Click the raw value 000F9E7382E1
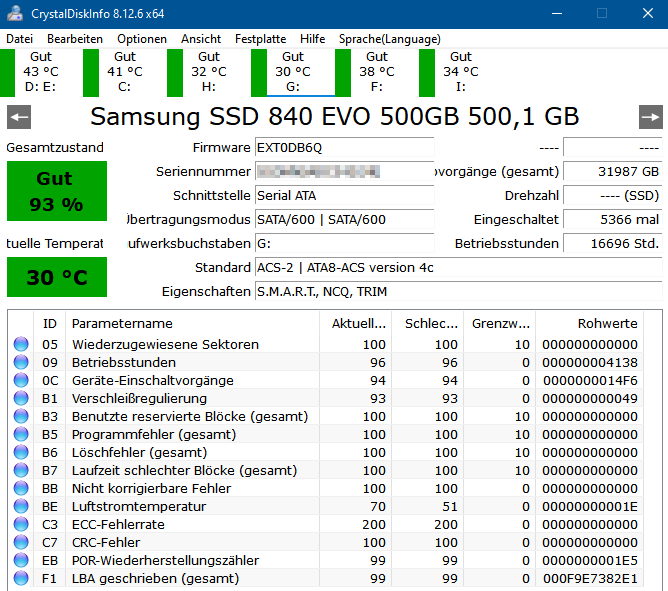 tap(590, 578)
